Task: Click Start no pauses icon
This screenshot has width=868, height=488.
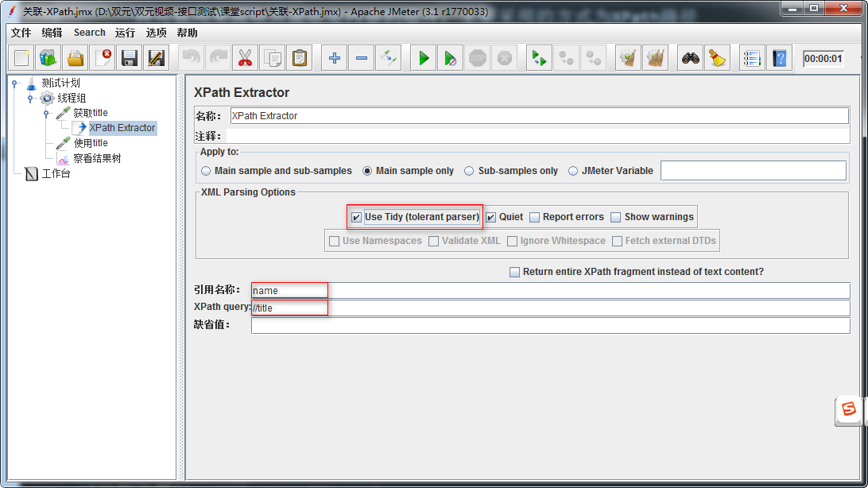Action: [x=451, y=58]
